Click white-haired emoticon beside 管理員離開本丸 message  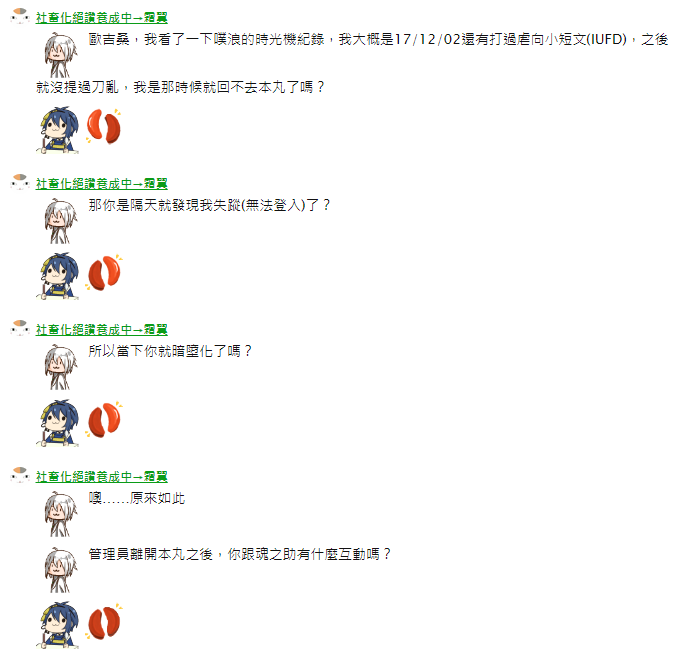61,570
